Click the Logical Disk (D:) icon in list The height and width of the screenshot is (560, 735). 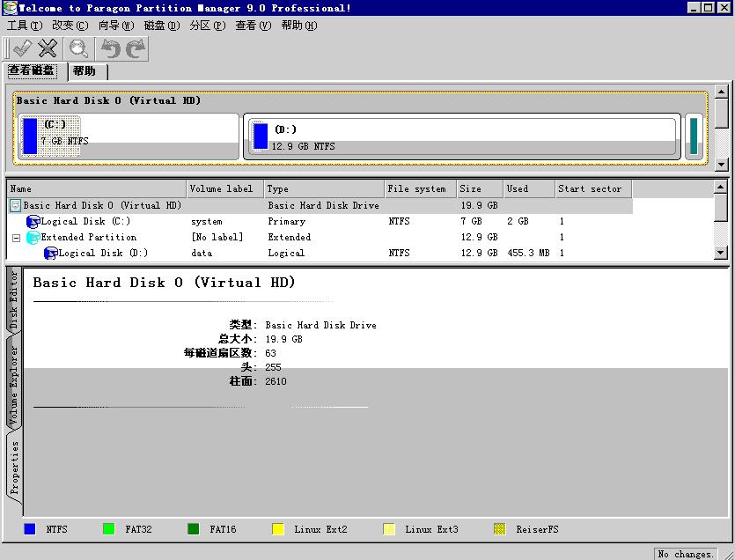click(x=51, y=254)
